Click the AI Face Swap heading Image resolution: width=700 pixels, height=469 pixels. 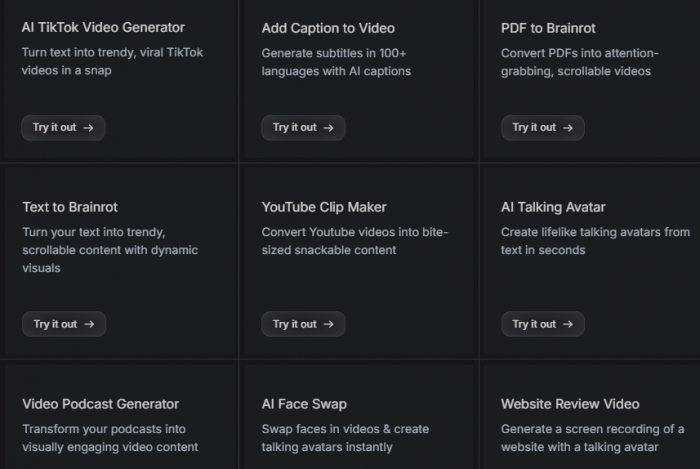click(x=304, y=404)
